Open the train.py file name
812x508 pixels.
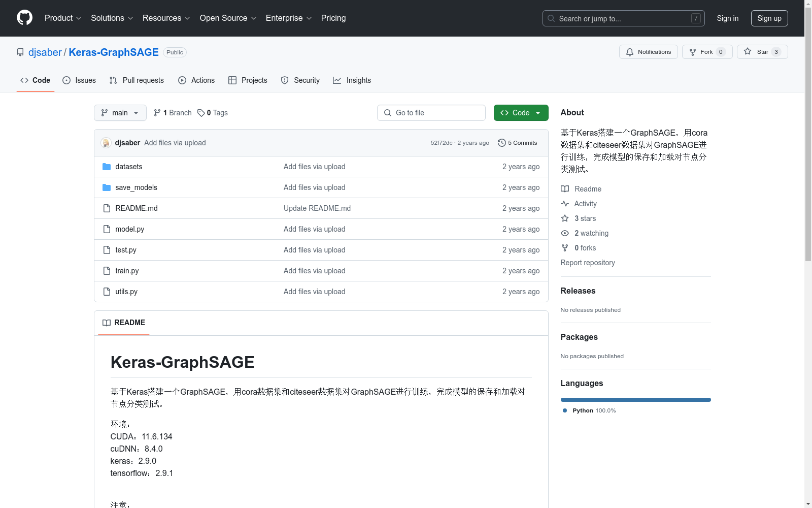[127, 271]
